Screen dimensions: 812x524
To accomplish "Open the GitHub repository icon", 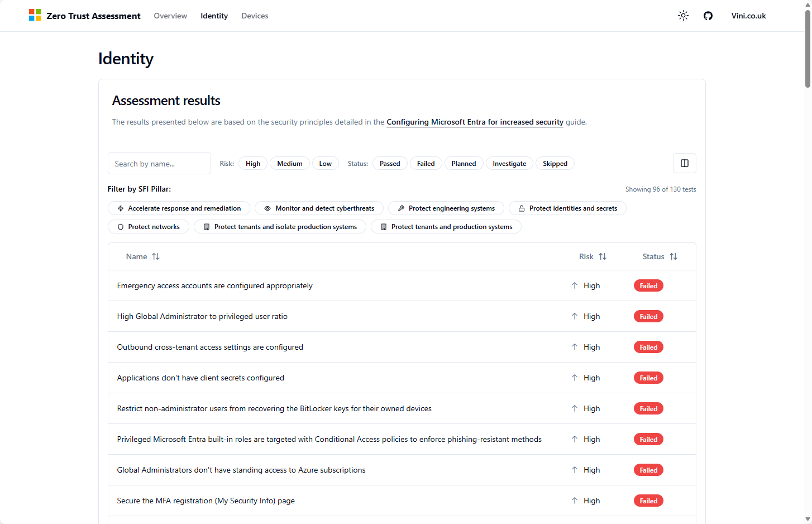I will (708, 16).
